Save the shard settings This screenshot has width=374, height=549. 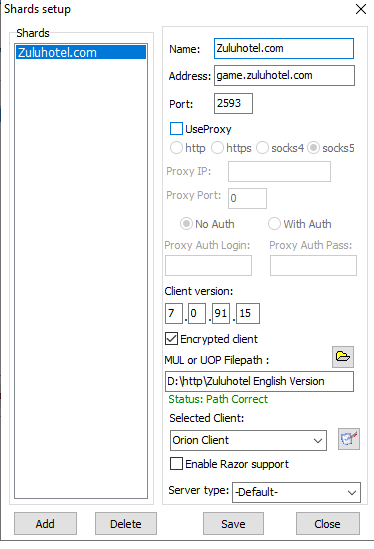[233, 524]
